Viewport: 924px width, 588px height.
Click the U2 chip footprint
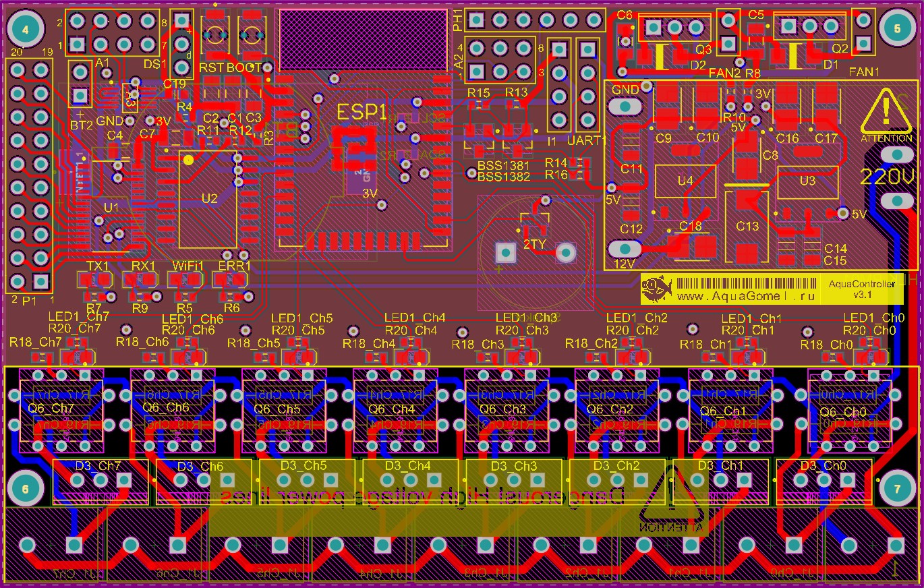208,200
